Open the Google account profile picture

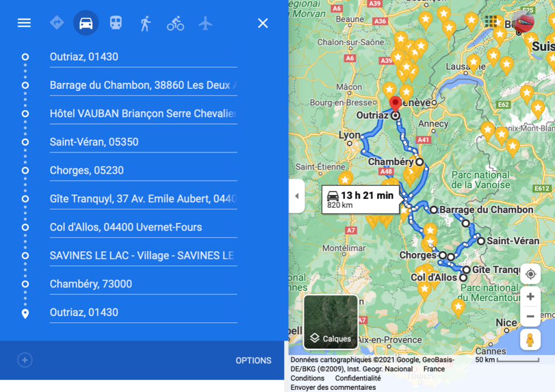522,22
